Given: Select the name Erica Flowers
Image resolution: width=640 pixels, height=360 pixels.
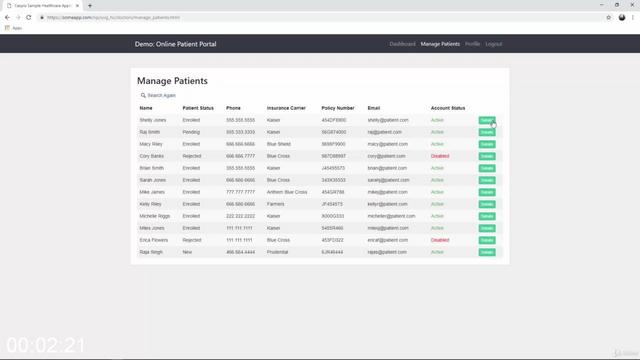Looking at the screenshot, I should (153, 240).
